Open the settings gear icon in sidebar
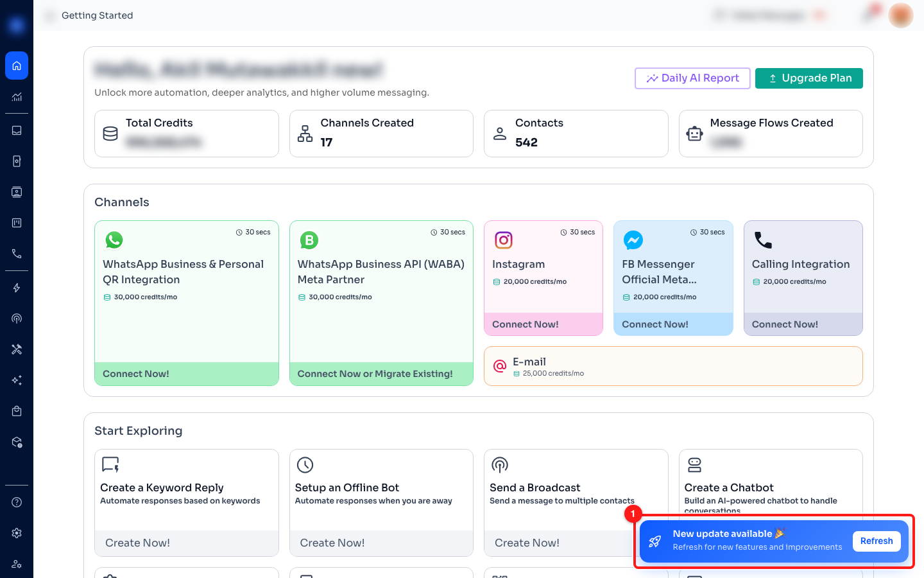This screenshot has height=578, width=924. 17,533
